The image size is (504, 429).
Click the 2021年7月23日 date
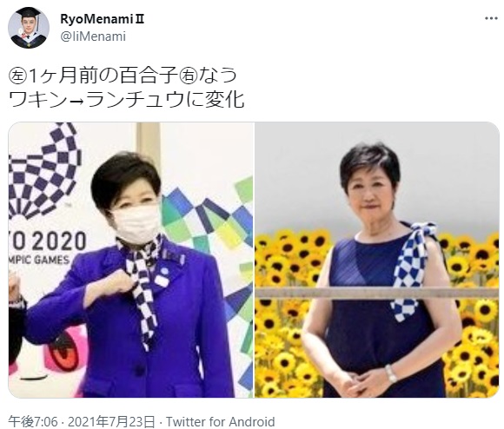111,421
